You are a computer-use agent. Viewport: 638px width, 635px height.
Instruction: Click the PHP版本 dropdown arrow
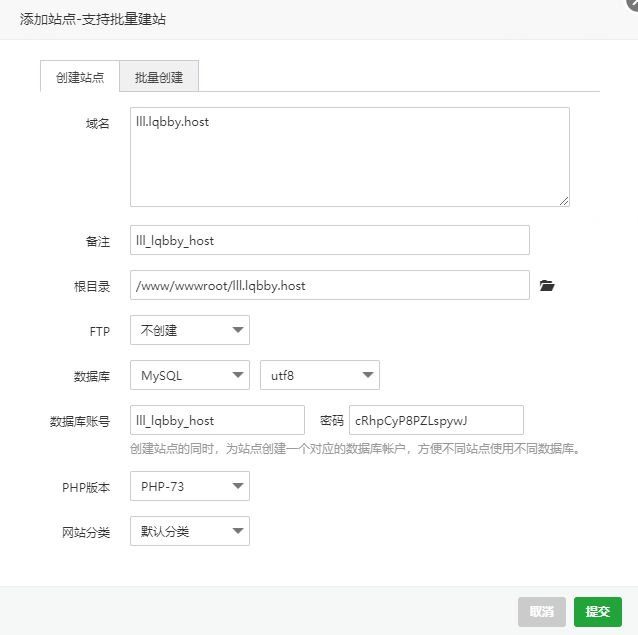click(x=238, y=486)
